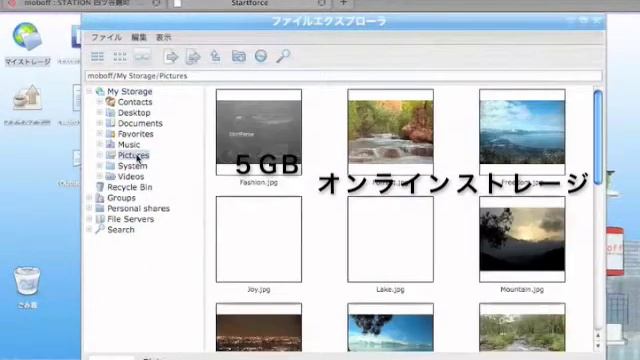Click the new folder toolbar icon
Viewport: 640px width, 360px height.
(x=238, y=56)
